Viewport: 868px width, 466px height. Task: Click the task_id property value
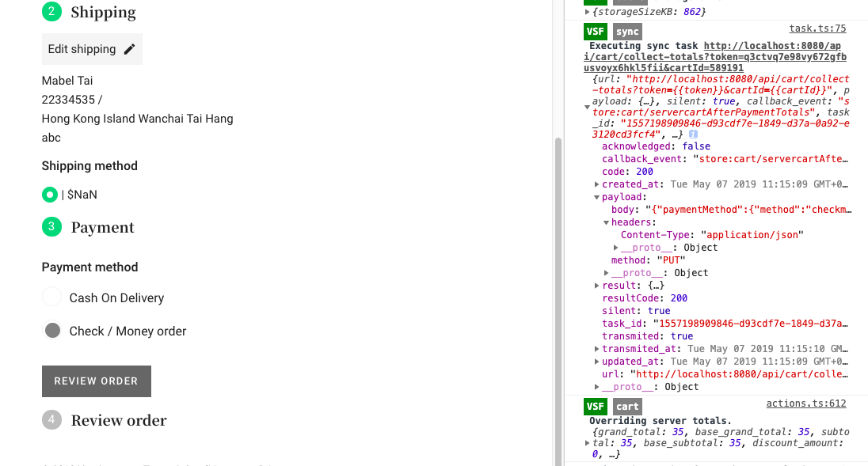[750, 324]
